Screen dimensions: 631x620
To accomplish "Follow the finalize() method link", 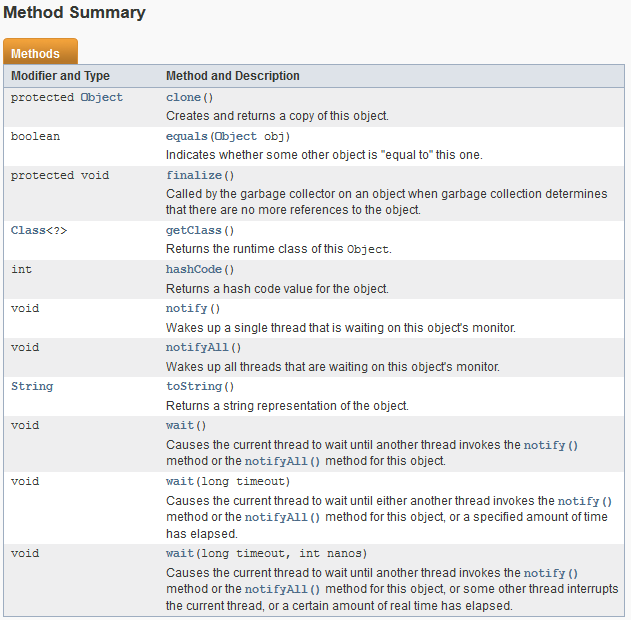I will (x=194, y=175).
